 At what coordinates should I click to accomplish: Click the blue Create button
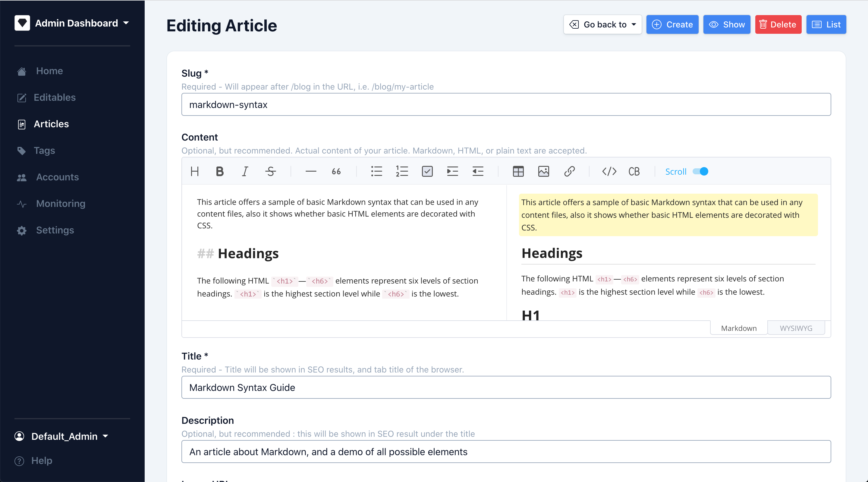(672, 24)
